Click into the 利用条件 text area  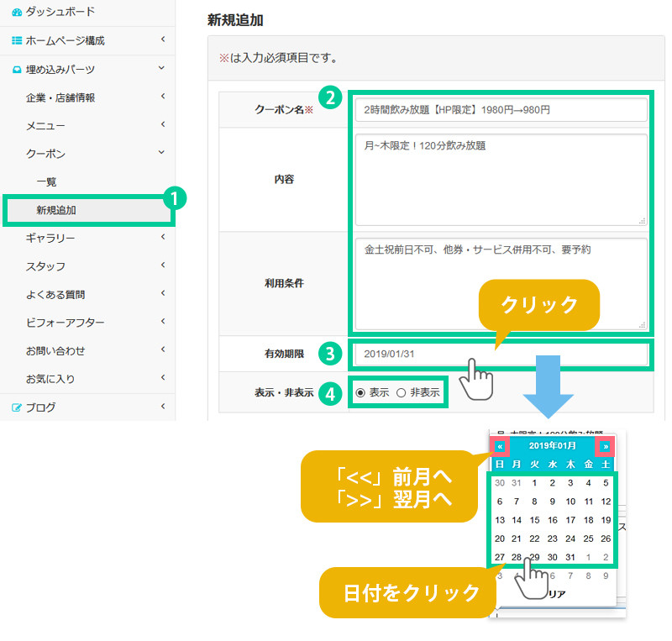coord(501,283)
